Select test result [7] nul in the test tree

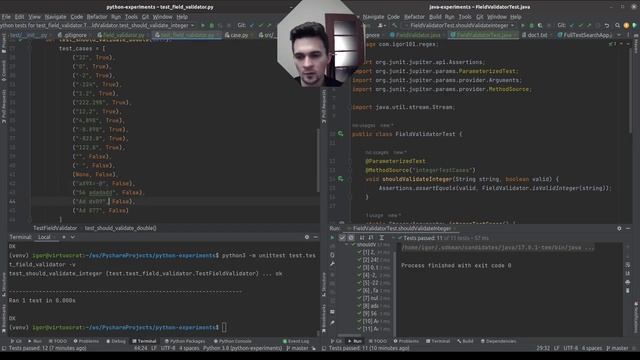[370, 298]
